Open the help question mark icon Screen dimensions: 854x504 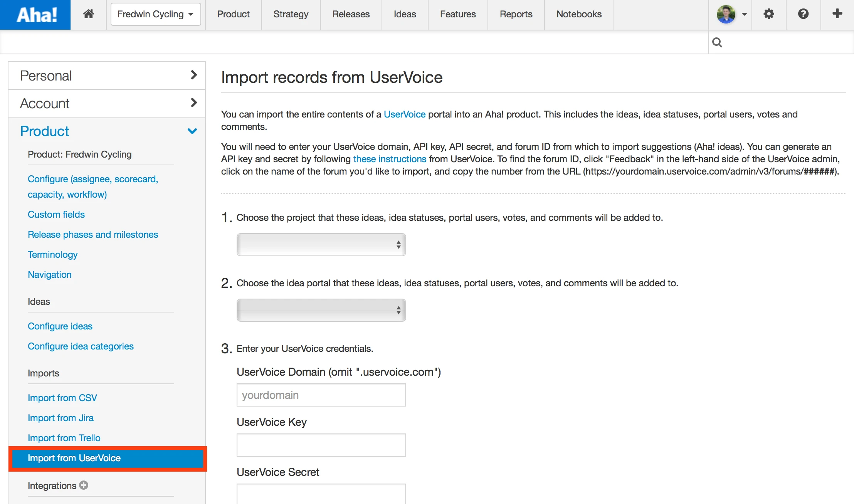click(803, 14)
